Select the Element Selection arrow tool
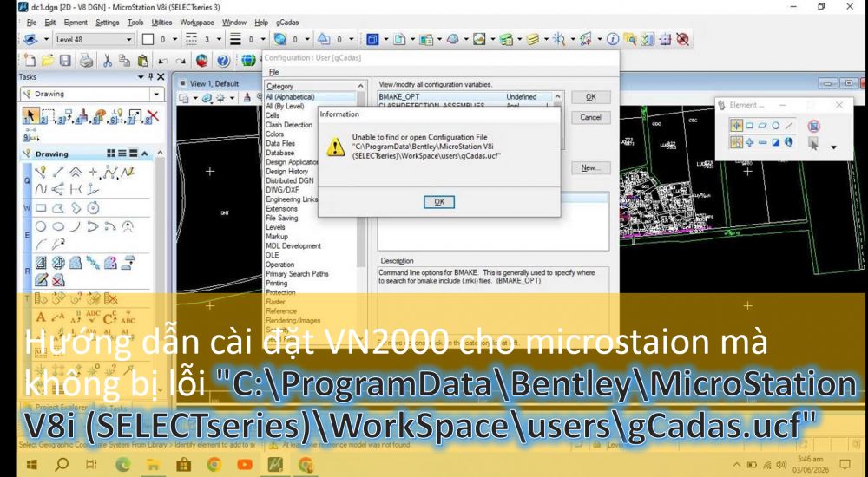The image size is (868, 477). 30,115
